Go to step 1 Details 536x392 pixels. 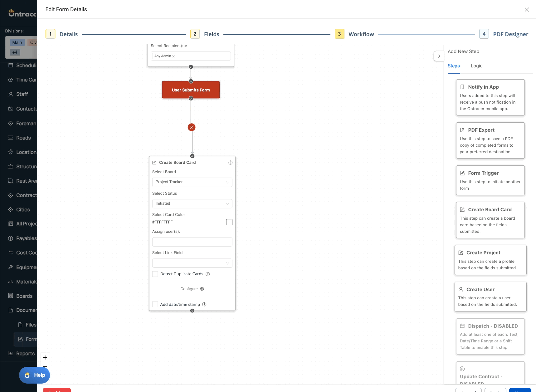(x=62, y=34)
